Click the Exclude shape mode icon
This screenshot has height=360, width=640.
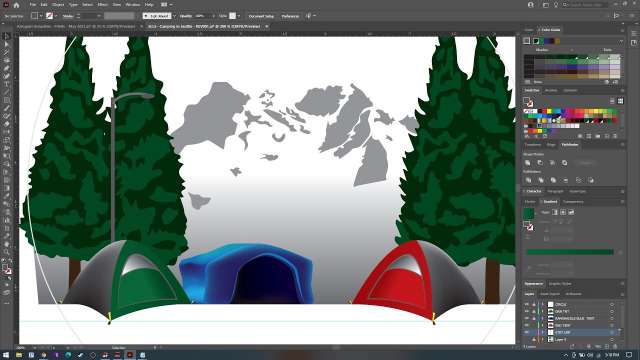[564, 163]
